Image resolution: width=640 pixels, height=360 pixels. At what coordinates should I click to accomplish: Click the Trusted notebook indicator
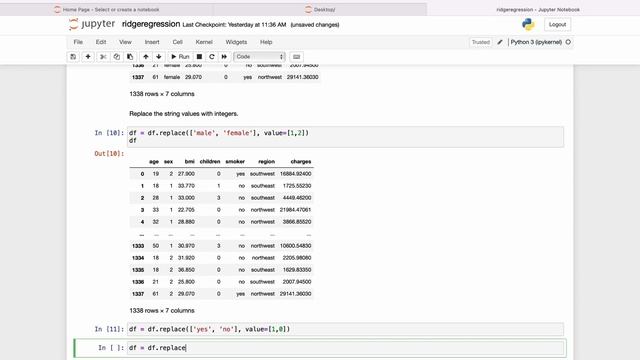click(x=481, y=42)
